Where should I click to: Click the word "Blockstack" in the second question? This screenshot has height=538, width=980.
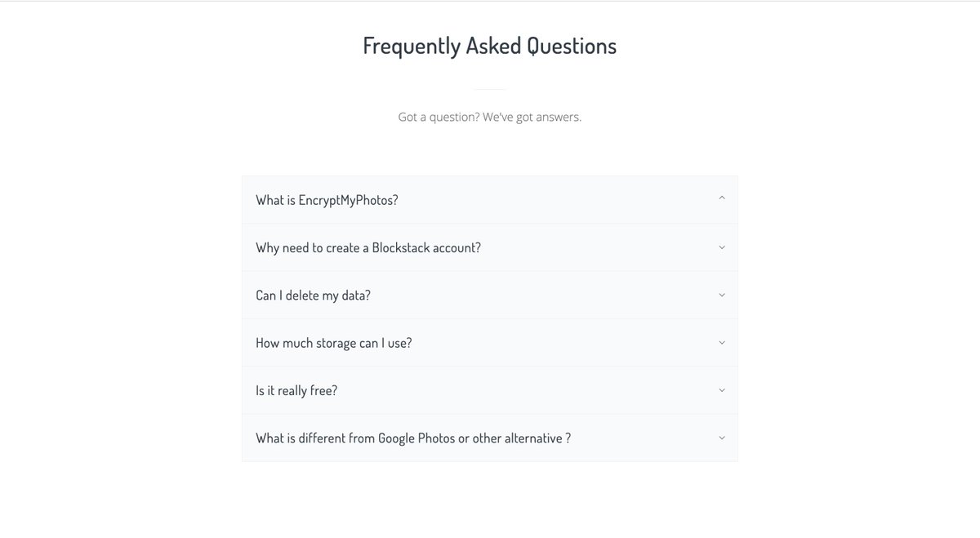tap(405, 247)
